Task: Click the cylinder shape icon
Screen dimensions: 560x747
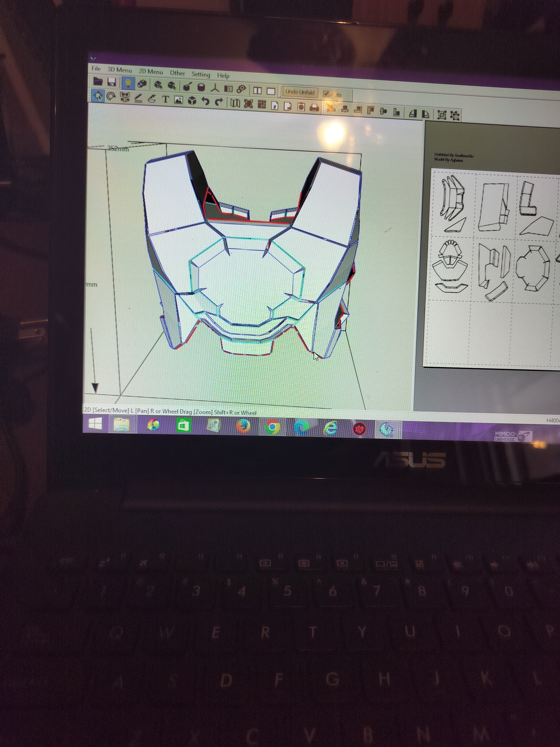Action: click(201, 87)
